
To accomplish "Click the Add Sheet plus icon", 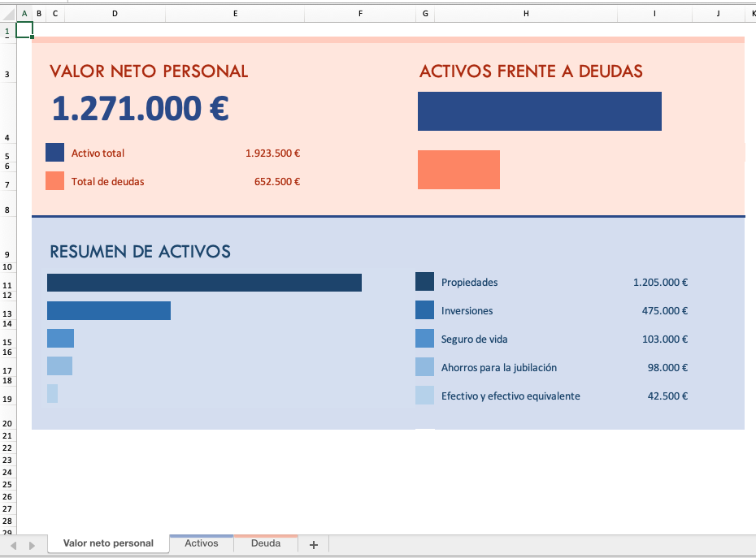I will pos(313,544).
